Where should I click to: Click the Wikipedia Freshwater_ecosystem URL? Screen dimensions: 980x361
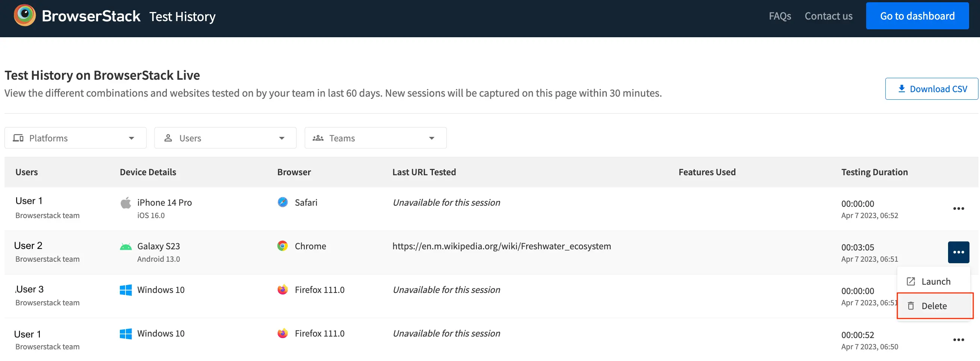coord(501,246)
